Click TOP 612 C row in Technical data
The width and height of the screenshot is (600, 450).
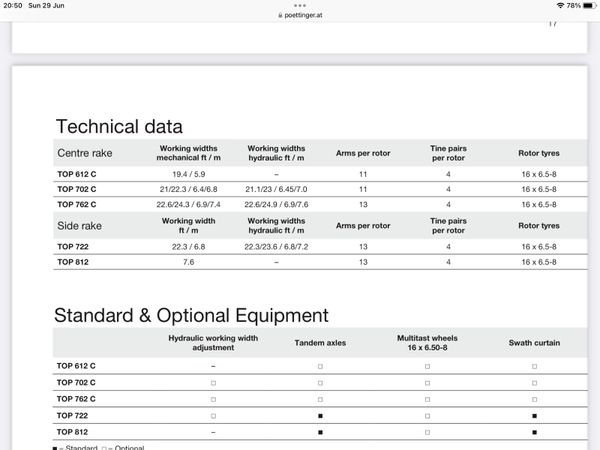click(x=77, y=174)
